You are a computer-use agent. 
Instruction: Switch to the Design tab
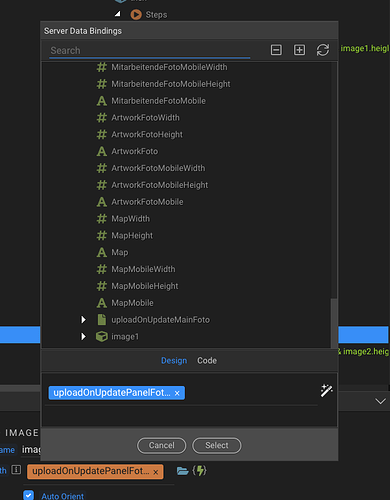[x=174, y=360]
